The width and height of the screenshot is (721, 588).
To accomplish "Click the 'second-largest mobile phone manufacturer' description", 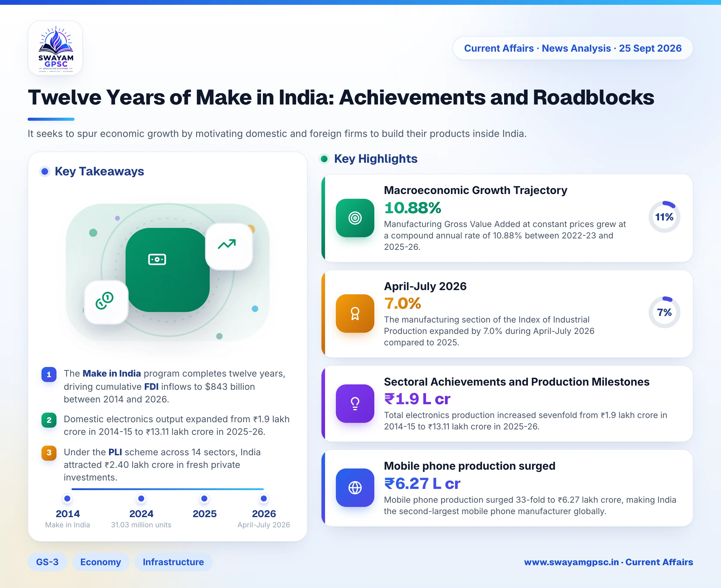I will (530, 505).
